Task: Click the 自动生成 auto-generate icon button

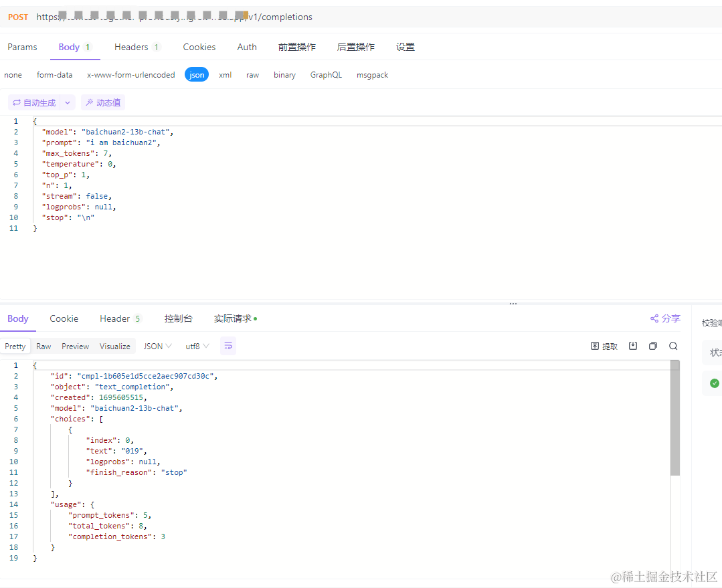Action: [35, 102]
